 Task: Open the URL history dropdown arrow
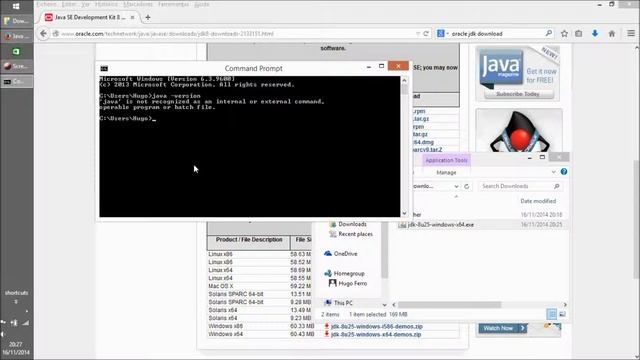coord(418,33)
